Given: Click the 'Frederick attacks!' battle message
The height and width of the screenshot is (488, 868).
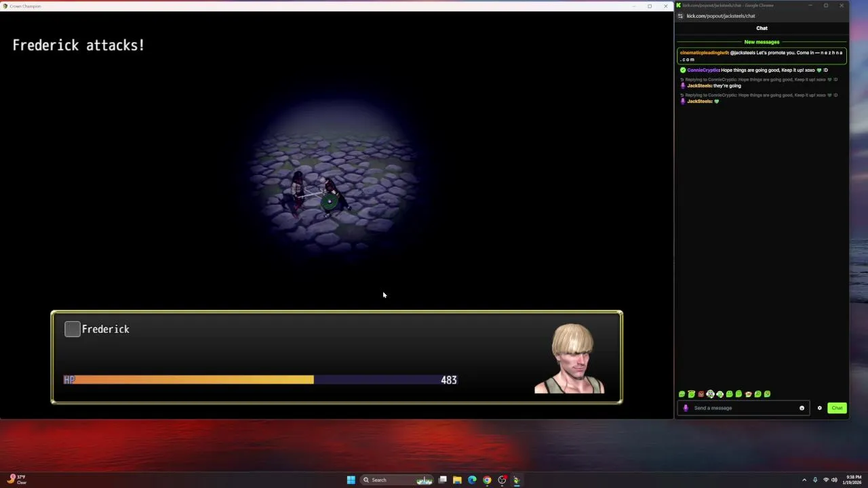Looking at the screenshot, I should click(x=79, y=45).
